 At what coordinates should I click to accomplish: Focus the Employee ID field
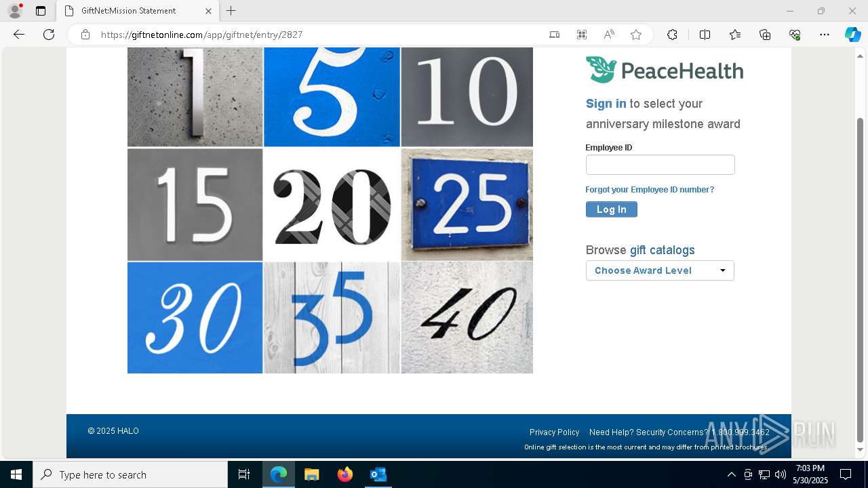point(660,165)
